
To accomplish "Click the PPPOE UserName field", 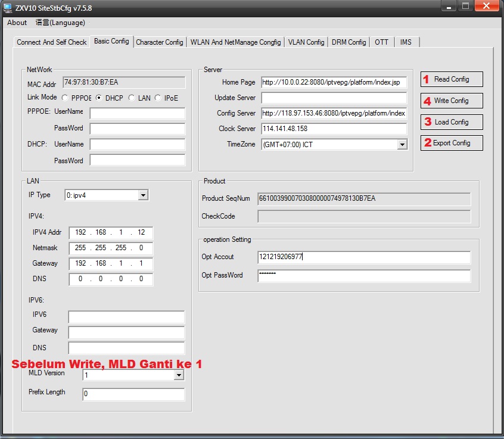I will (137, 113).
